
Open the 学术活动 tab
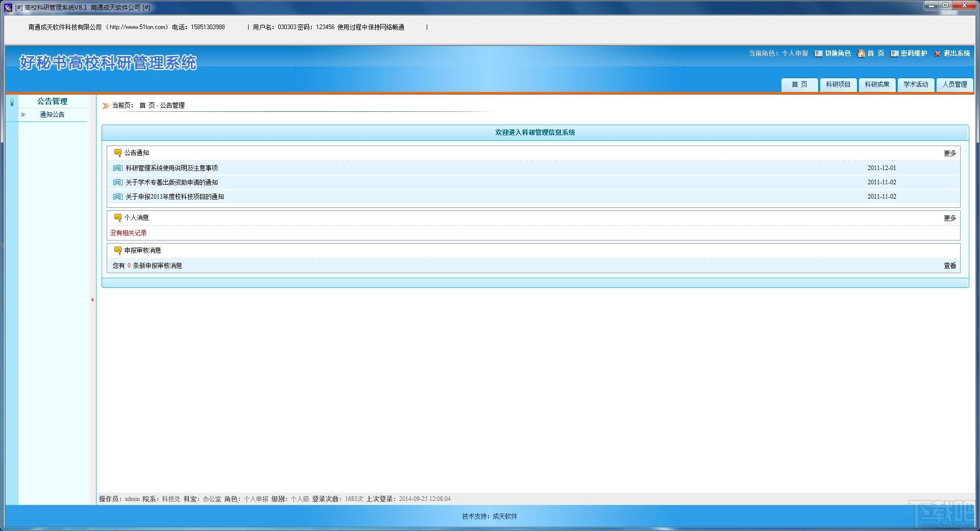(916, 85)
